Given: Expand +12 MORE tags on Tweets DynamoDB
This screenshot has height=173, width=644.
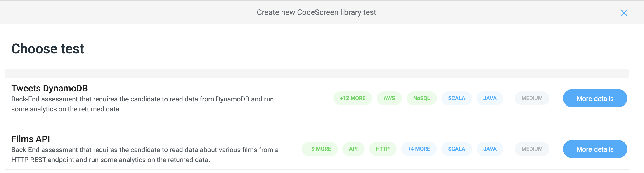Looking at the screenshot, I should (352, 99).
